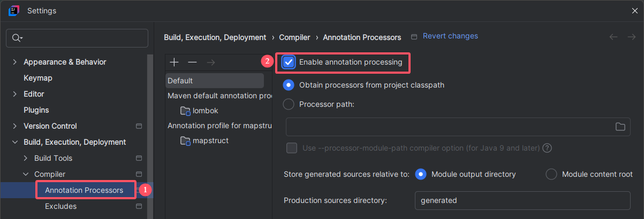Choose Module content root option
Image resolution: width=644 pixels, height=219 pixels.
(551, 174)
